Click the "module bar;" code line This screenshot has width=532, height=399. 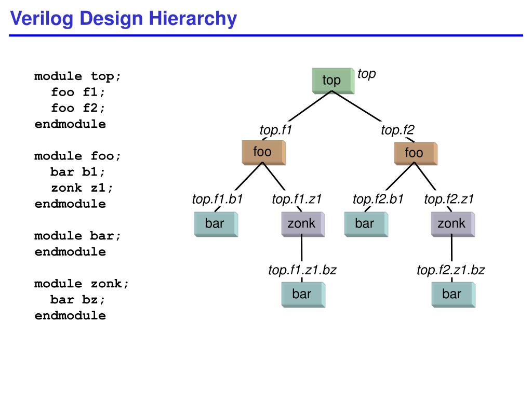(x=77, y=236)
